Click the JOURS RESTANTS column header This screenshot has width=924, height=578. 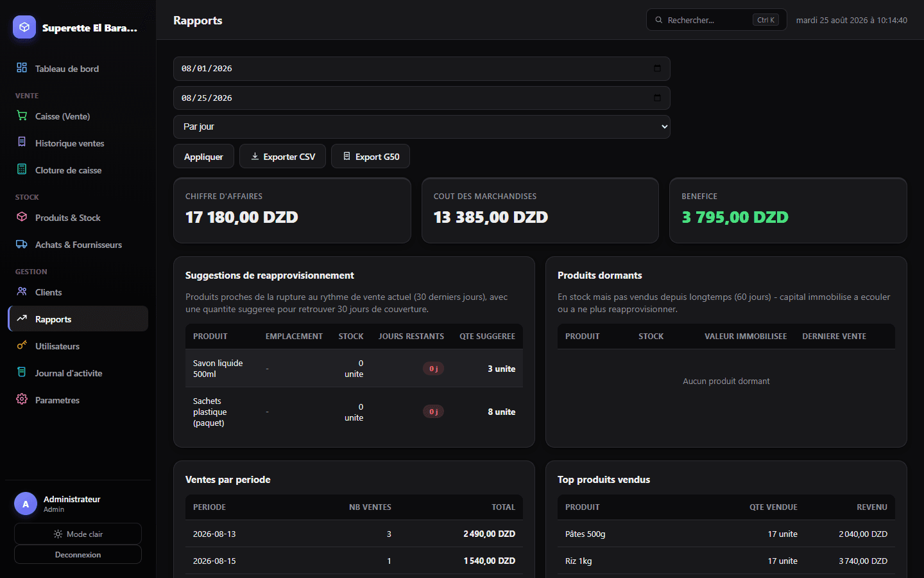pos(411,336)
